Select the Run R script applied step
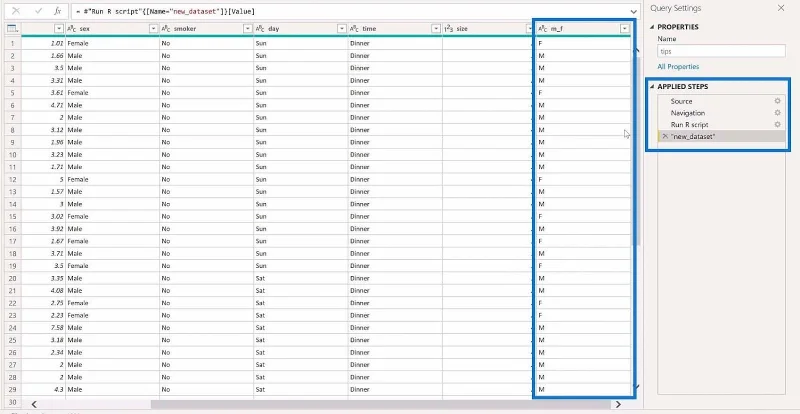The height and width of the screenshot is (414, 800). coord(721,125)
